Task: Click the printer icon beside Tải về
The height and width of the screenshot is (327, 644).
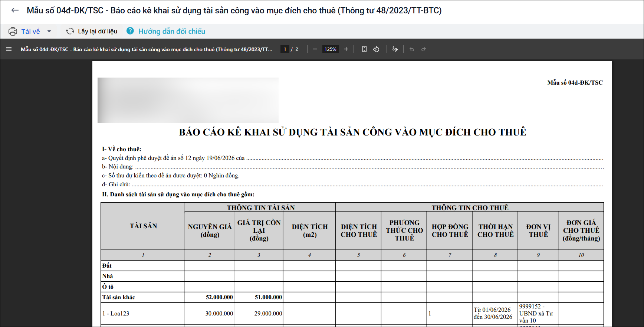Action: click(13, 32)
